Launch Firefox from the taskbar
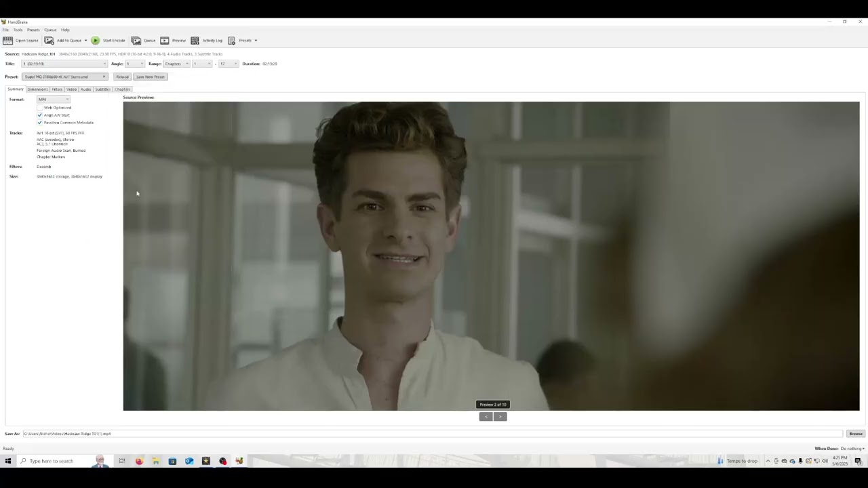This screenshot has height=488, width=868. pos(139,461)
